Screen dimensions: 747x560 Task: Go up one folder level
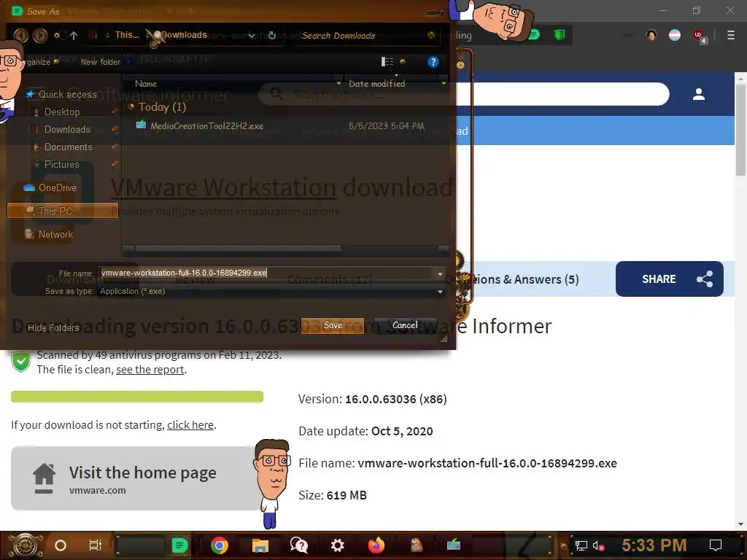[74, 35]
